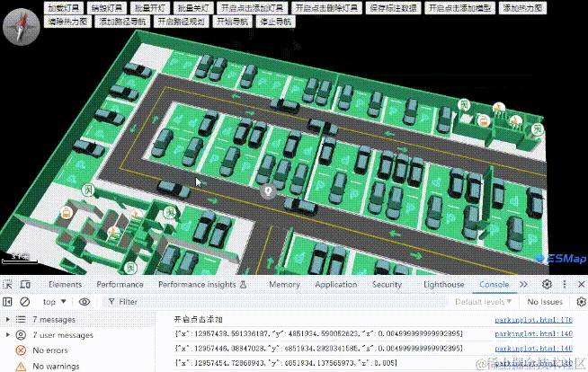This screenshot has width=588, height=372.
Task: Click the 保存标注数据 button
Action: [394, 8]
